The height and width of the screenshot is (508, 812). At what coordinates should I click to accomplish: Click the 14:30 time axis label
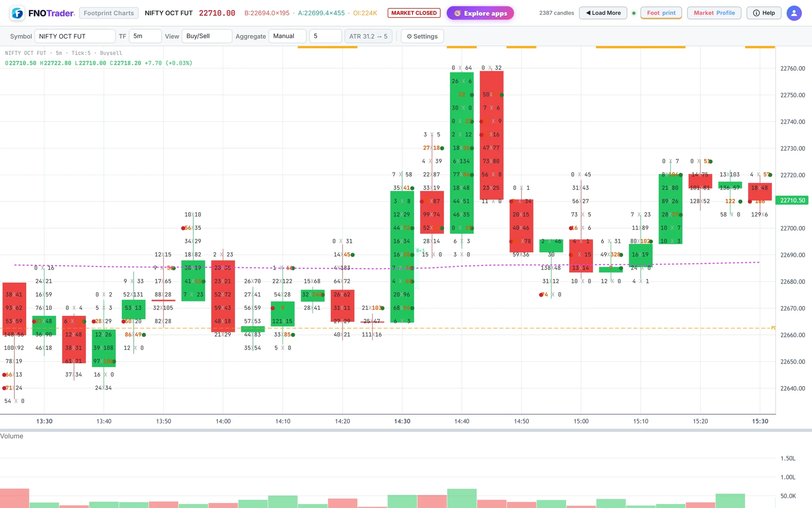tap(402, 421)
